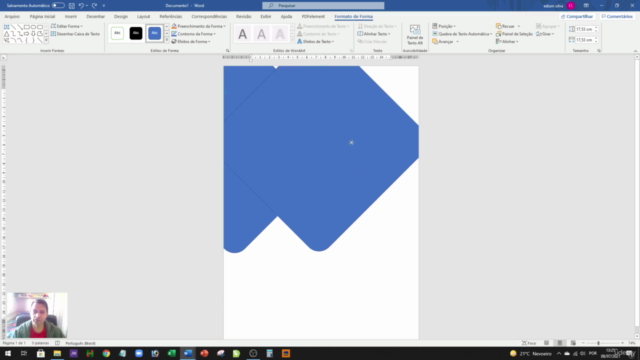The height and width of the screenshot is (360, 640).
Task: Click the Comentários button
Action: pyautogui.click(x=617, y=17)
